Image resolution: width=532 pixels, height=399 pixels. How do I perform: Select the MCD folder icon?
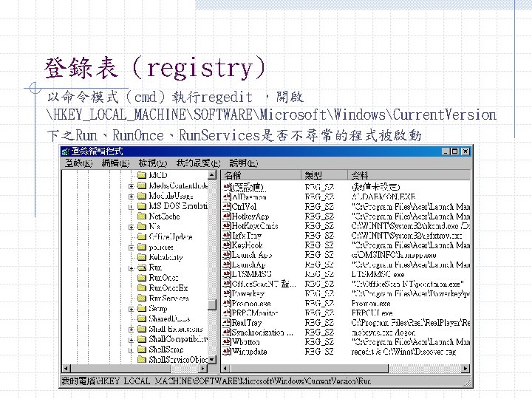coord(142,175)
